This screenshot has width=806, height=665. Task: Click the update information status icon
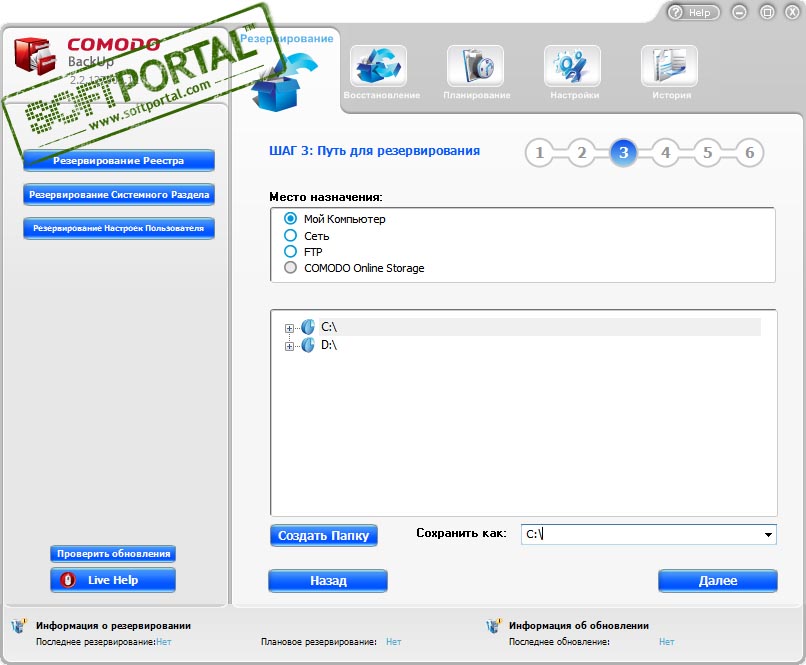coord(493,625)
